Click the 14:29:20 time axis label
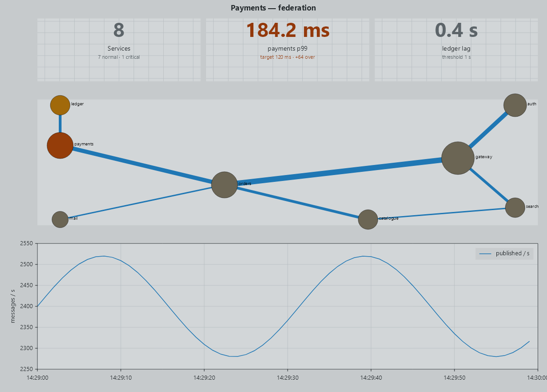547x392 pixels. 204,377
